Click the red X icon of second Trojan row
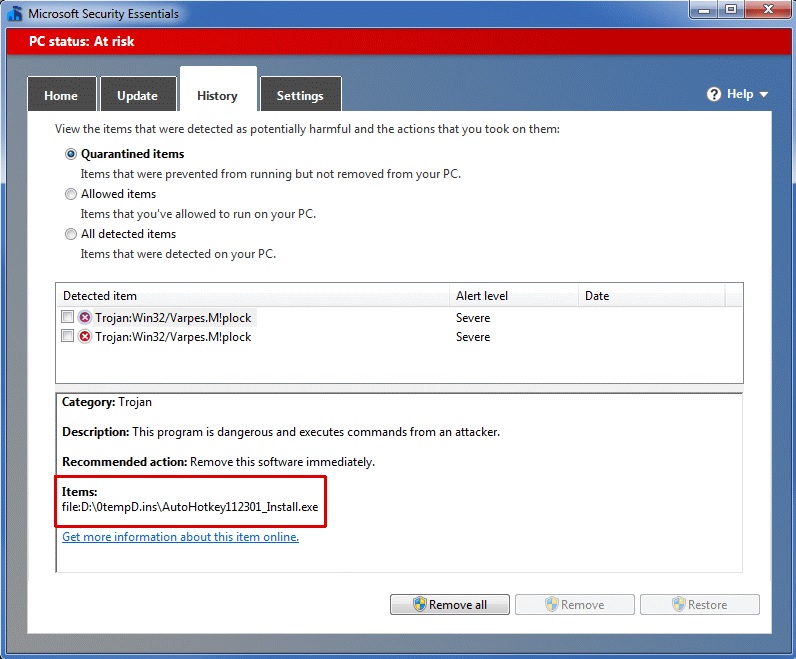Screen dimensions: 796x659 pyautogui.click(x=85, y=337)
